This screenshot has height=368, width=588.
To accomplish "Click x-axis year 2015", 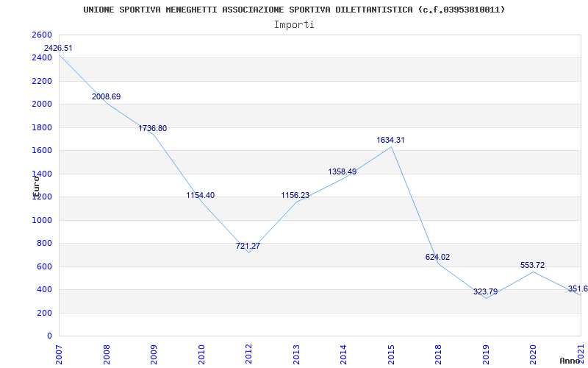I will 391,355.
